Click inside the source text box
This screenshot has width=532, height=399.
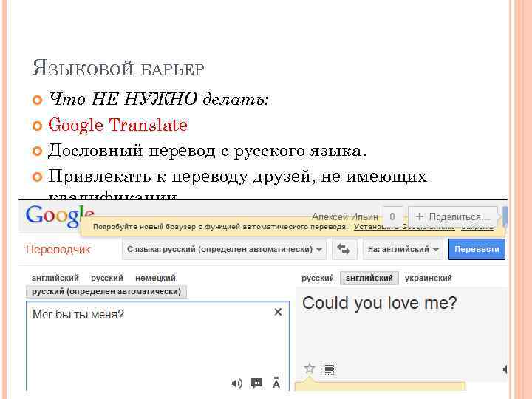157,346
